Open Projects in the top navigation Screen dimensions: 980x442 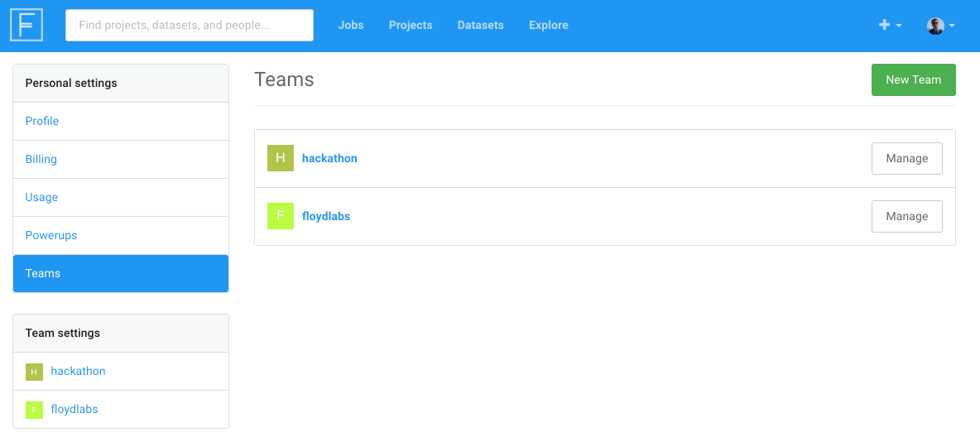point(411,26)
